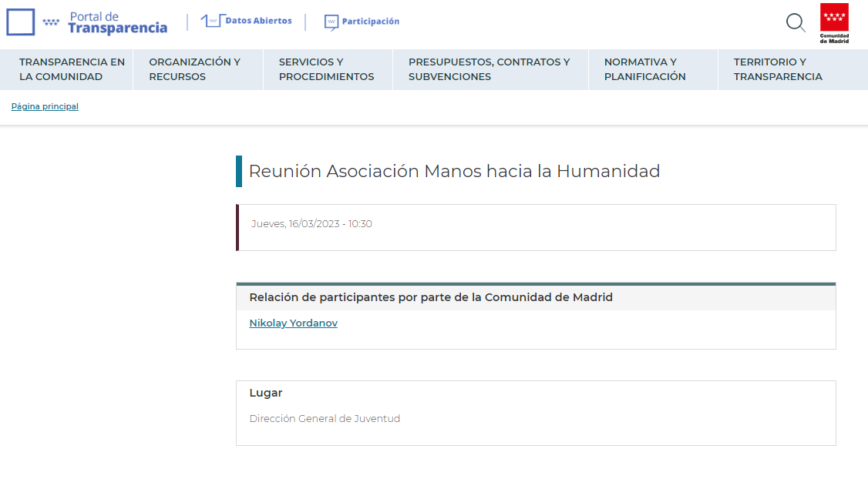Open the Participación link
The height and width of the screenshot is (479, 868).
[370, 21]
